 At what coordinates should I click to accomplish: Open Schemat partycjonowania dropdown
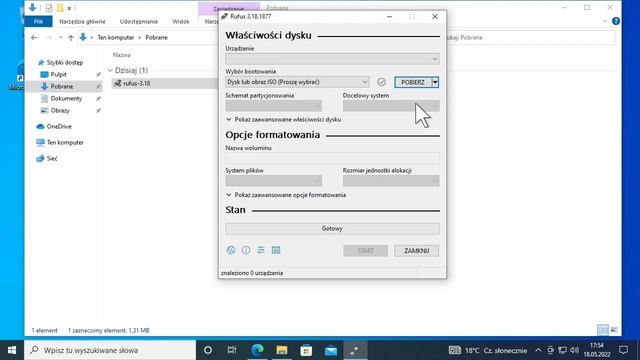point(273,106)
